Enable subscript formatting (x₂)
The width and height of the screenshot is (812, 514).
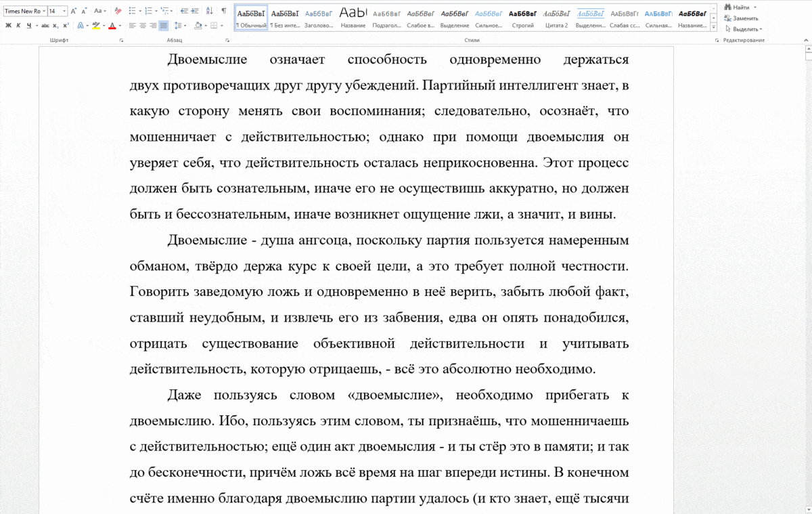pyautogui.click(x=55, y=25)
